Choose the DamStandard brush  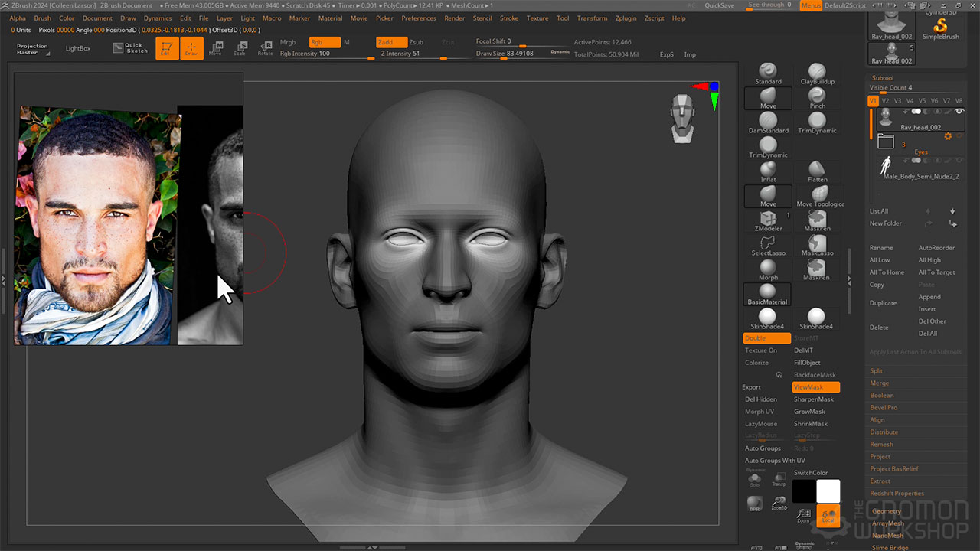click(768, 122)
